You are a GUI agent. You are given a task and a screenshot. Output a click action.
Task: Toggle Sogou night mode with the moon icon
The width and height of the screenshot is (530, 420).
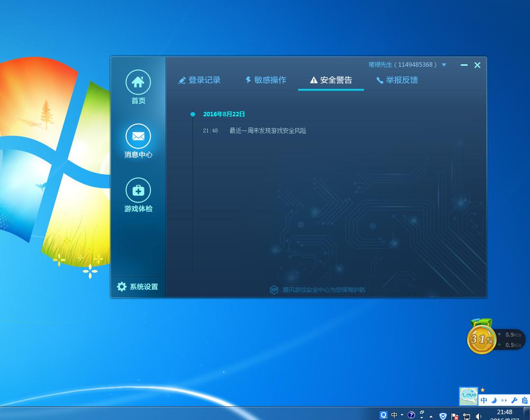[493, 400]
